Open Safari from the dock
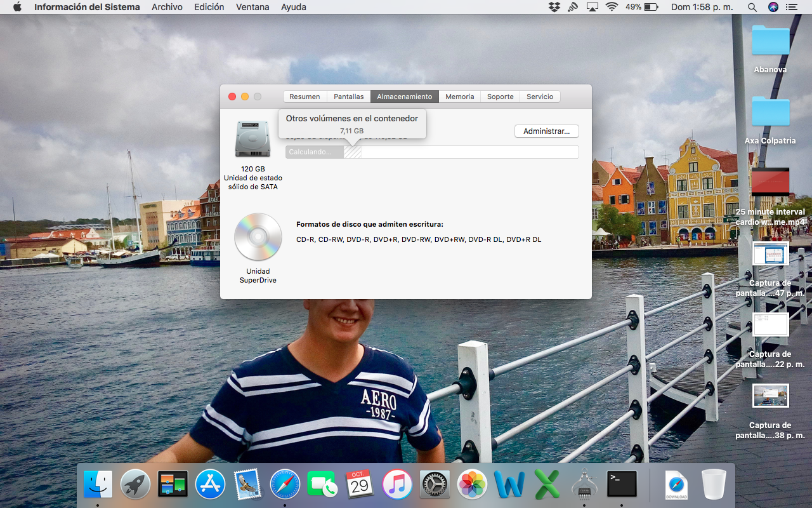 click(x=285, y=485)
